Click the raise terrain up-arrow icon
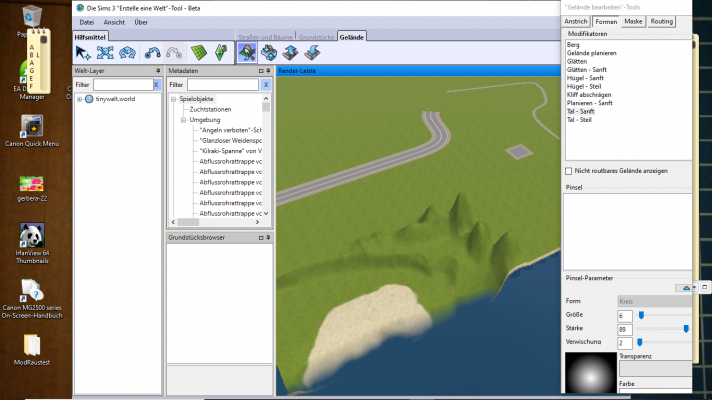The width and height of the screenshot is (712, 400). 291,53
